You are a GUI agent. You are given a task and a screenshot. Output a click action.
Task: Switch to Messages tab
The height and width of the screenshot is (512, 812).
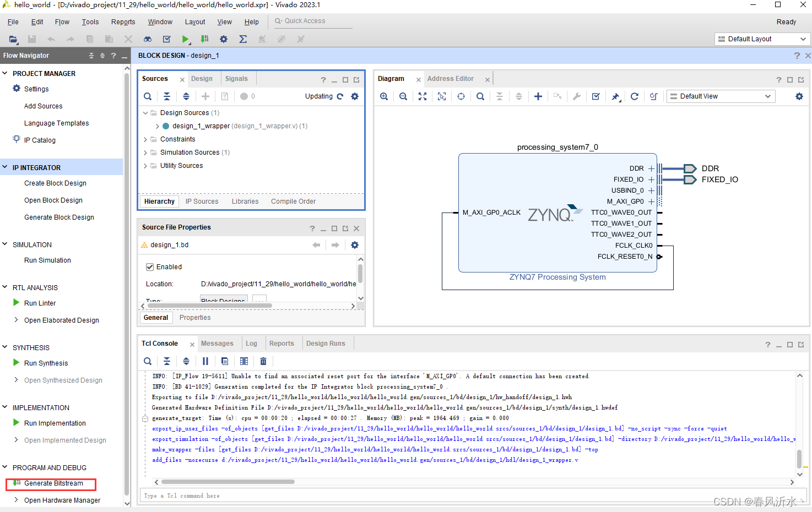click(217, 344)
